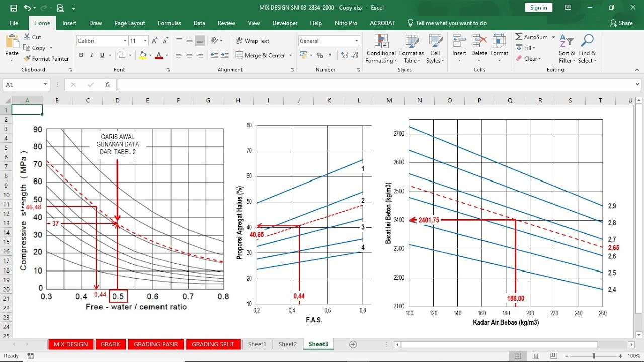Switch to the Insert ribbon tab
644x362 pixels.
coord(69,23)
